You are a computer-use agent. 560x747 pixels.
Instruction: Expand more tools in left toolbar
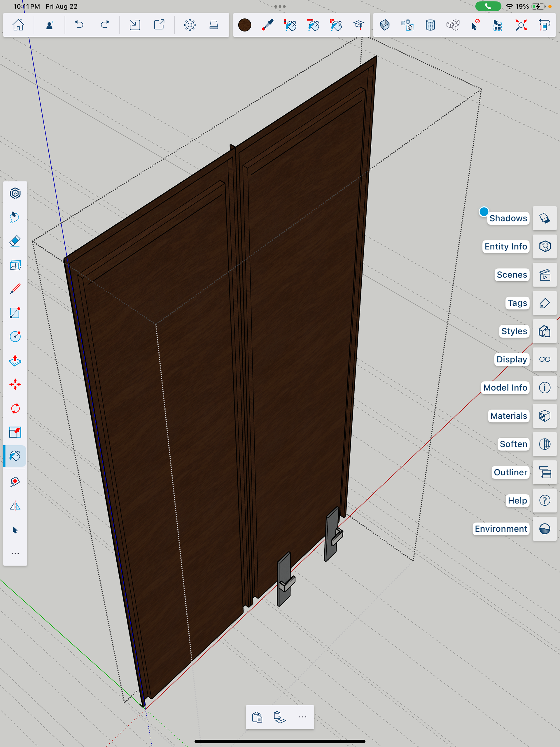pyautogui.click(x=15, y=554)
